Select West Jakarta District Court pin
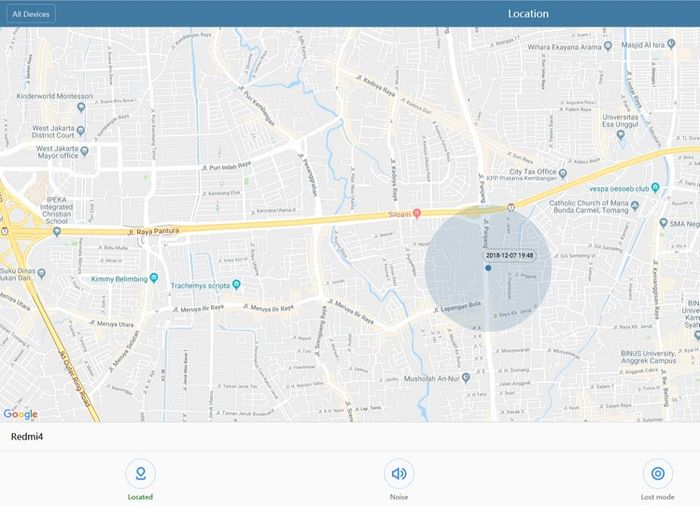The image size is (700, 505). pyautogui.click(x=80, y=131)
